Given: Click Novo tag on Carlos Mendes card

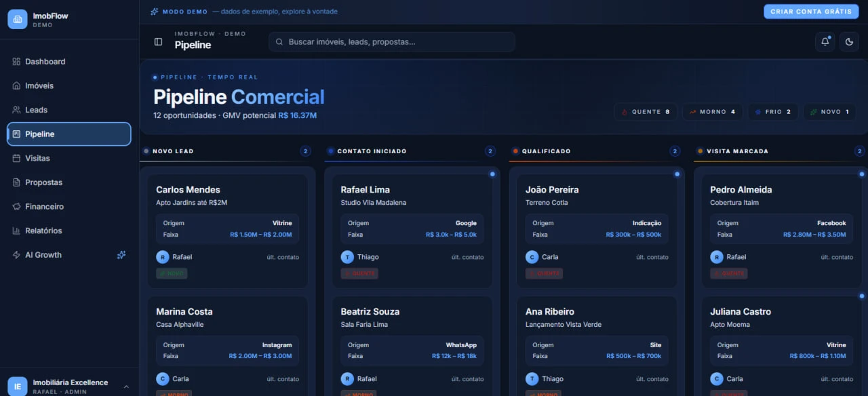Looking at the screenshot, I should 172,274.
